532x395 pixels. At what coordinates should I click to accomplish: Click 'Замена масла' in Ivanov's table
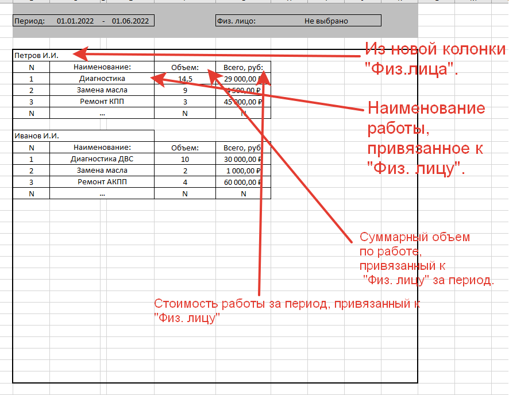102,171
